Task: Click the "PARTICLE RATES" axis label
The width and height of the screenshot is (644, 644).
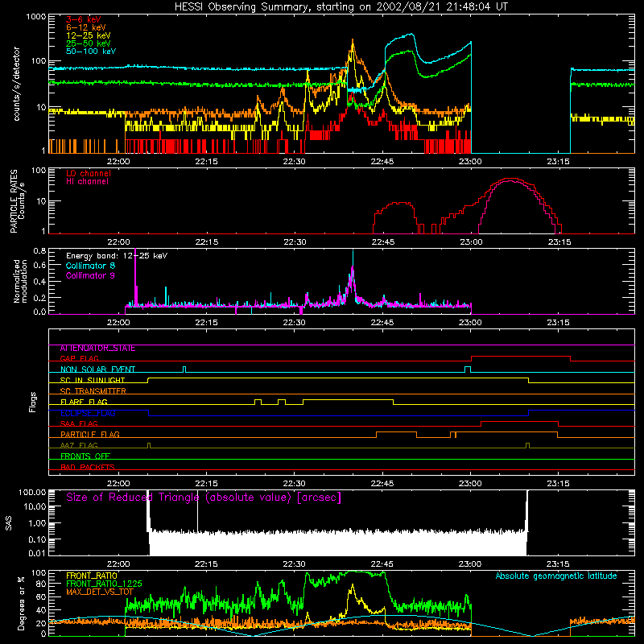Action: [14, 201]
